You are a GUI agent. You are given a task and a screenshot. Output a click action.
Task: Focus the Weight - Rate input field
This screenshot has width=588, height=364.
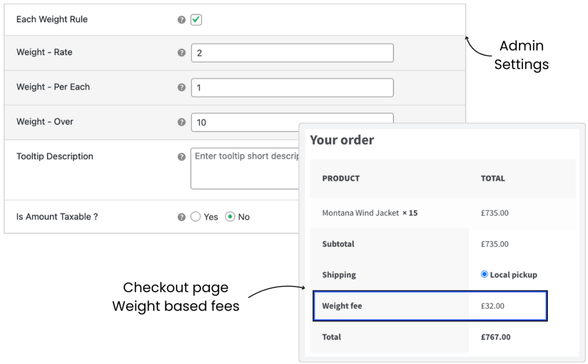point(292,53)
